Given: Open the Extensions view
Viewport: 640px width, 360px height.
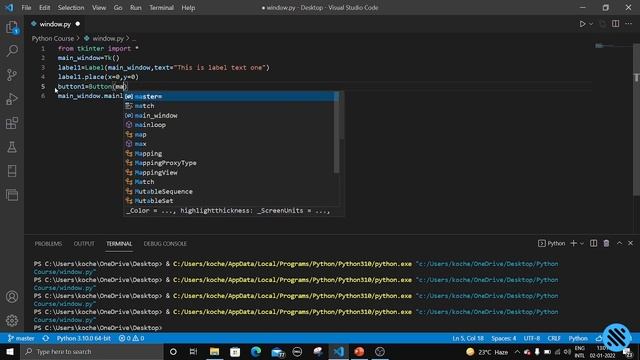Looking at the screenshot, I should point(12,123).
